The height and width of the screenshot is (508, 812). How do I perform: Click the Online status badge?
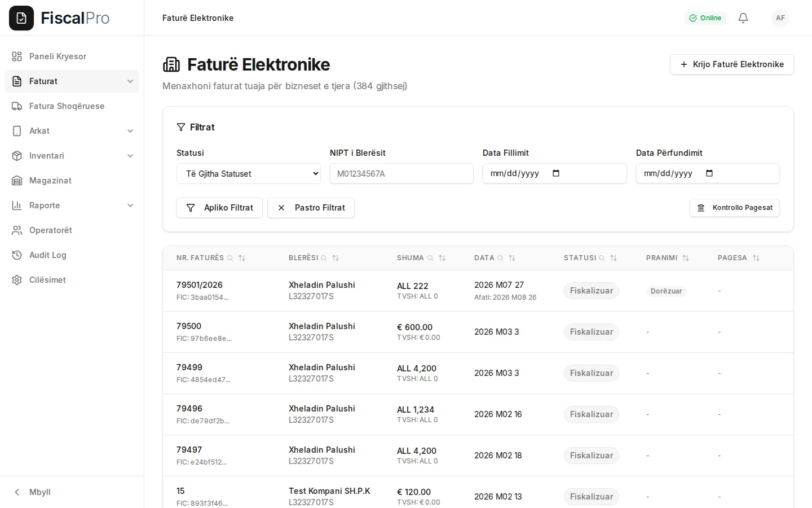(x=705, y=18)
